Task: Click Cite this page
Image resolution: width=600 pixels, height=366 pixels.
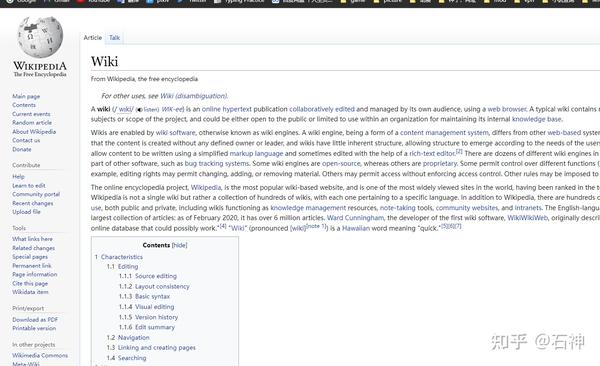Action: pyautogui.click(x=30, y=283)
